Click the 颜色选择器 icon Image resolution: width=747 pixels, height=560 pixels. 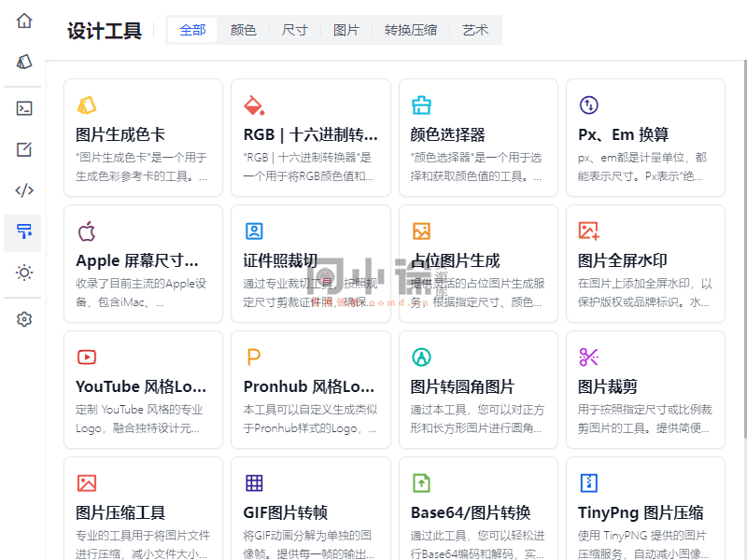pyautogui.click(x=422, y=105)
